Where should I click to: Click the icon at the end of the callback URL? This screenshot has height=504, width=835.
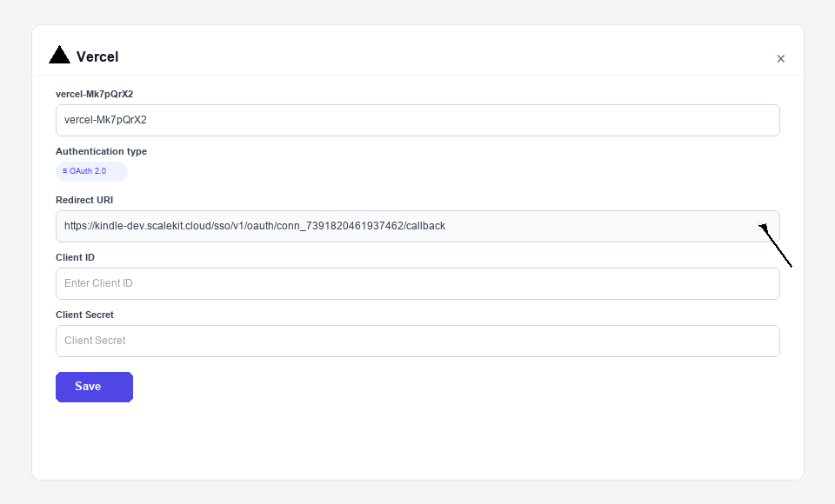click(x=761, y=226)
